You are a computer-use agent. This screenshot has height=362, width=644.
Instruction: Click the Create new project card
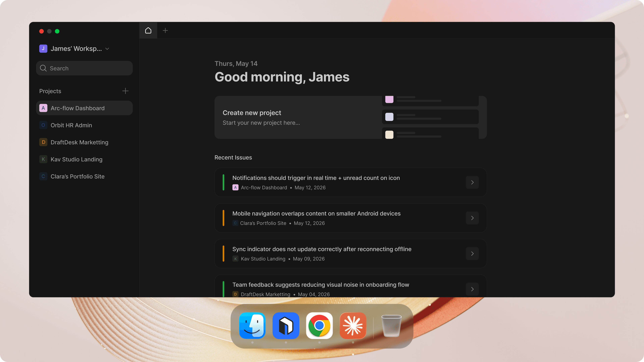[x=351, y=117]
